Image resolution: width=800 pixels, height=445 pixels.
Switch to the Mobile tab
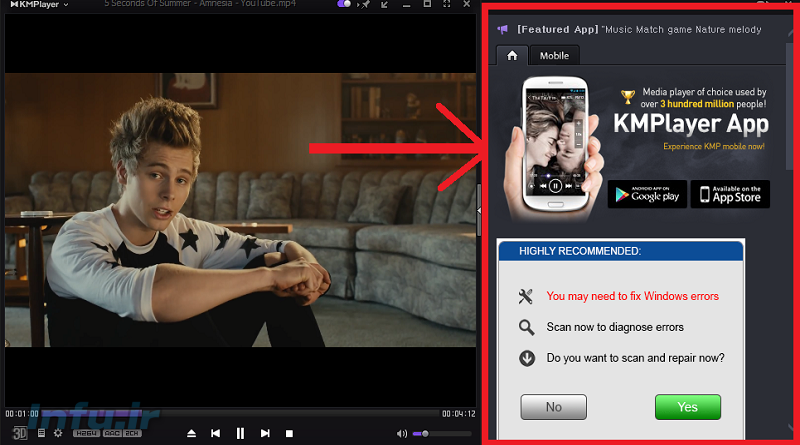click(x=554, y=56)
